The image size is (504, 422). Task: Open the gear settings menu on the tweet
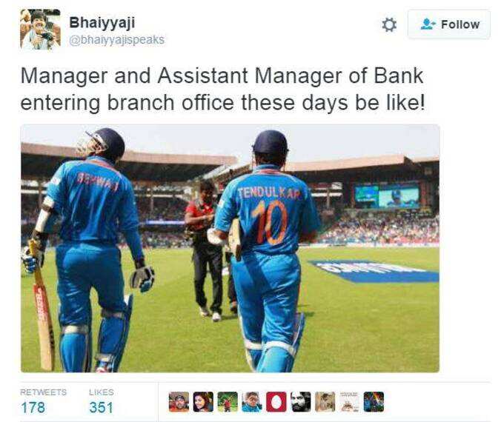[389, 24]
